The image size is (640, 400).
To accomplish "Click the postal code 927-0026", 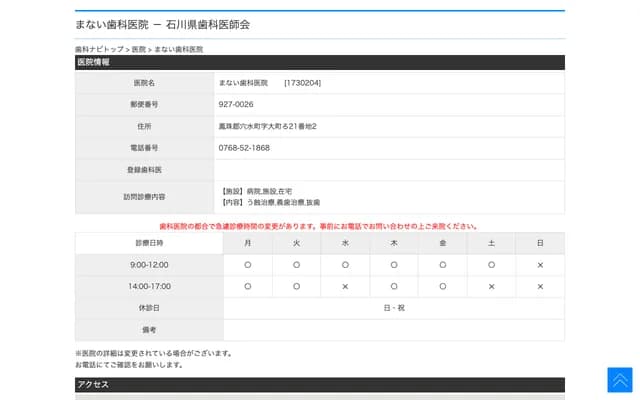I will click(x=236, y=104).
